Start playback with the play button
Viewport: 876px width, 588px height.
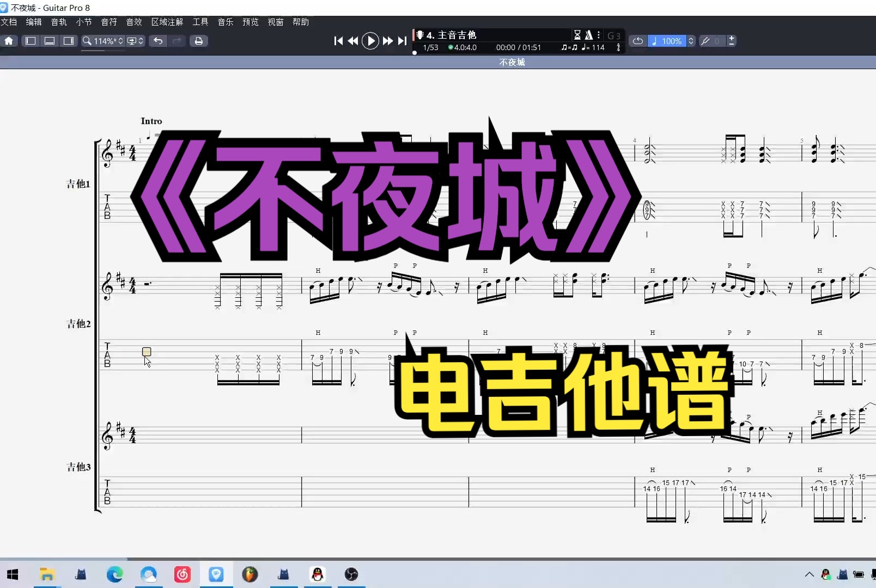[370, 41]
